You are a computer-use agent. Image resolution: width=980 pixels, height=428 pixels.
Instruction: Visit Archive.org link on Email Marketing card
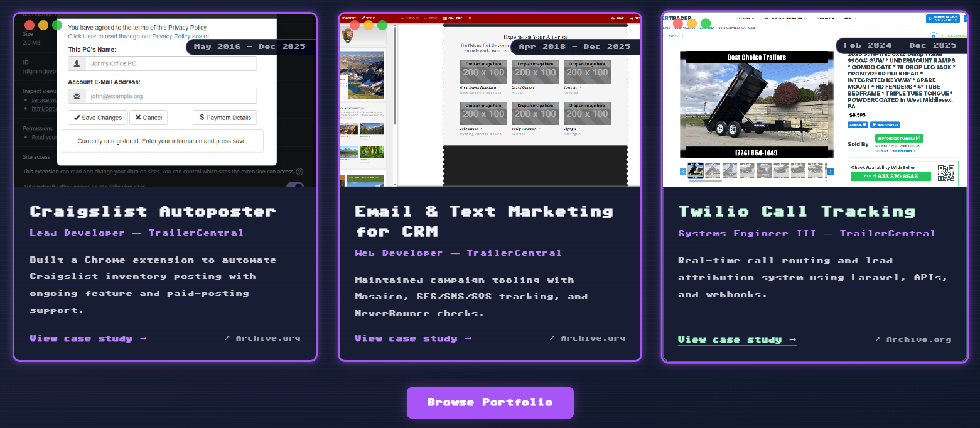click(x=588, y=338)
